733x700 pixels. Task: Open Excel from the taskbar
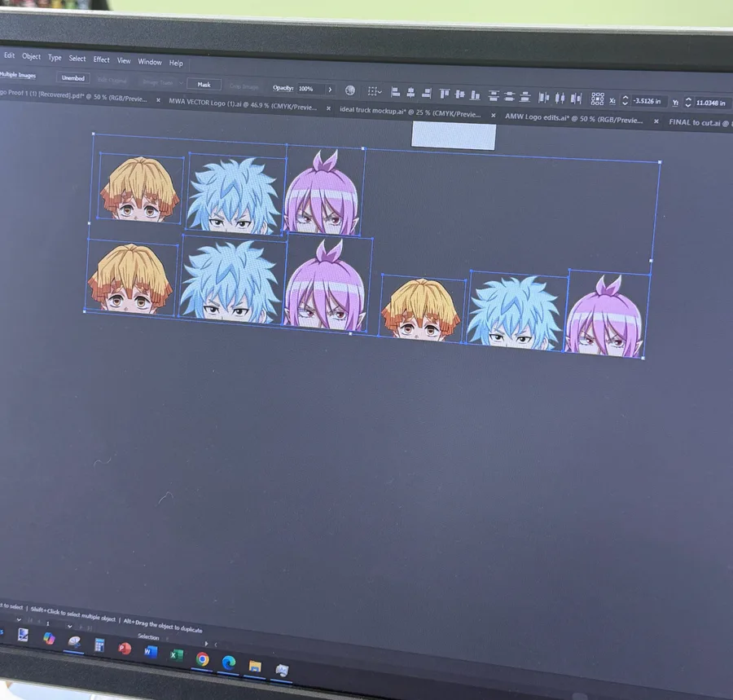click(x=176, y=655)
